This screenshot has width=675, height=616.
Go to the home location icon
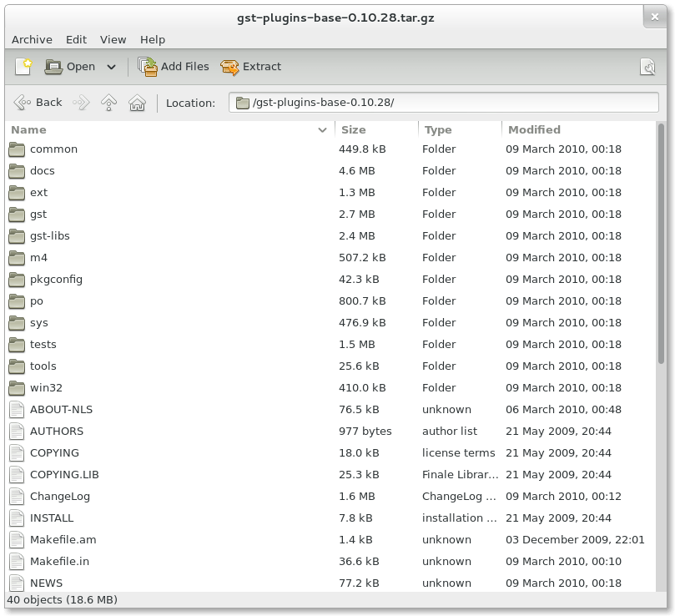[138, 103]
